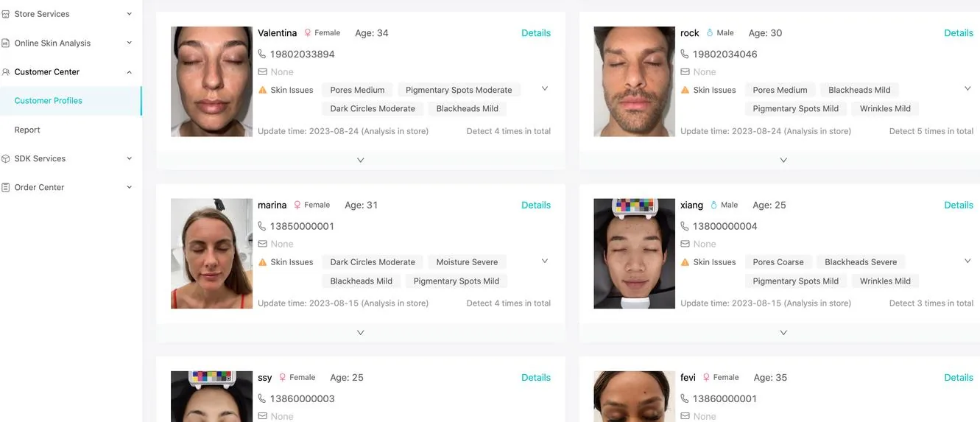
Task: Expand marina's skin issue tags chevron
Action: [545, 261]
